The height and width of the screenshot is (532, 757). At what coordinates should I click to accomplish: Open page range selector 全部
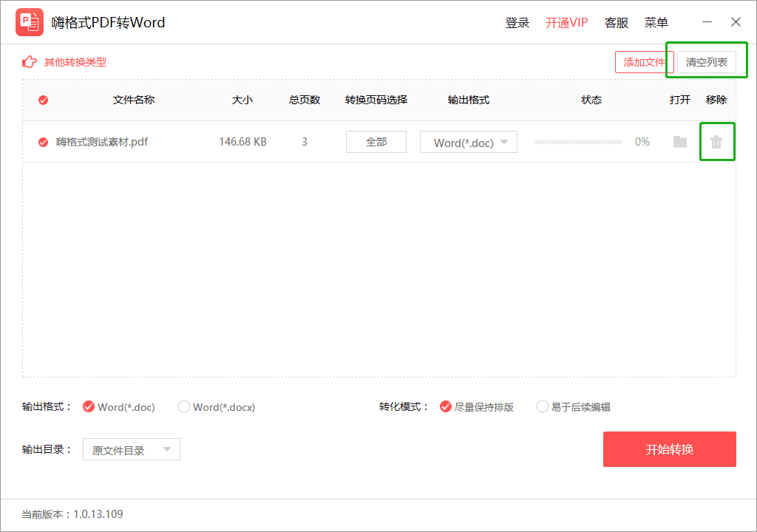pos(376,142)
